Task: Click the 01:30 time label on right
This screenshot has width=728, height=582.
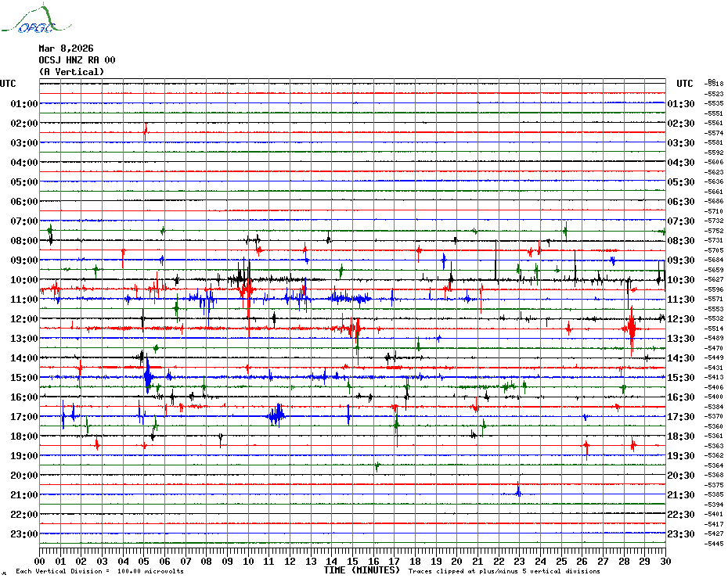Action: pyautogui.click(x=681, y=104)
